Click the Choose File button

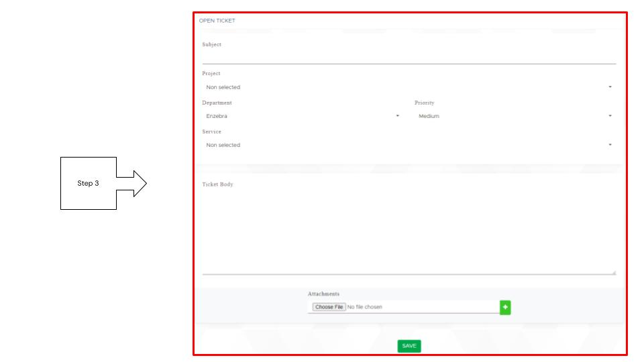[329, 307]
